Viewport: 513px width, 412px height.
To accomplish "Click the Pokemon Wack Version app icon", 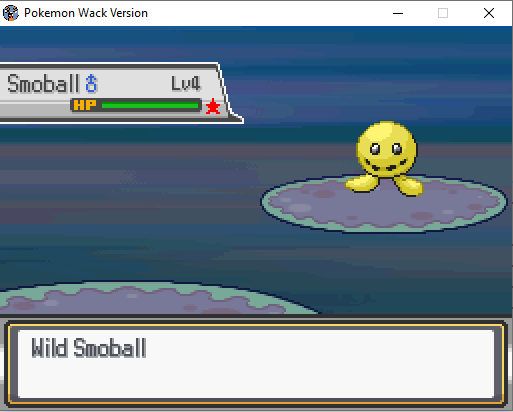I will point(11,13).
